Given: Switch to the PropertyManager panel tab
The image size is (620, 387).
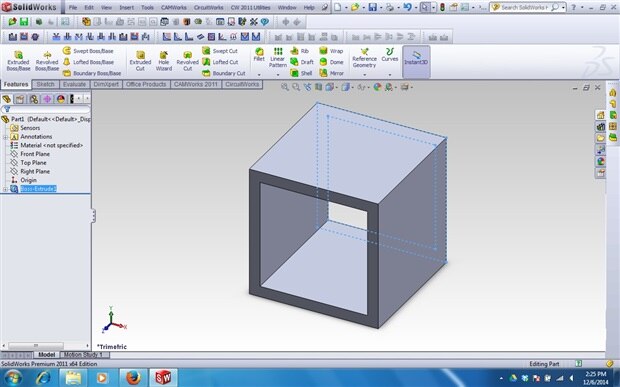Looking at the screenshot, I should click(x=20, y=99).
